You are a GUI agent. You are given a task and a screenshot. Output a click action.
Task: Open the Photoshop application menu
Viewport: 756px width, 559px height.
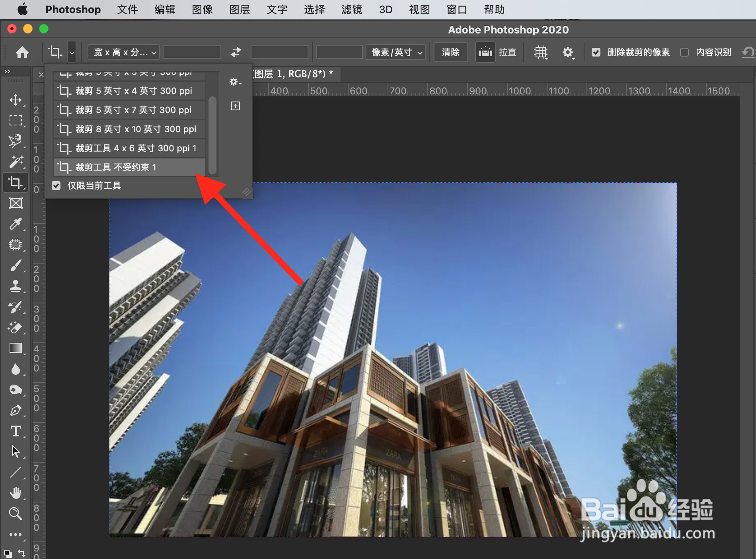pyautogui.click(x=73, y=10)
